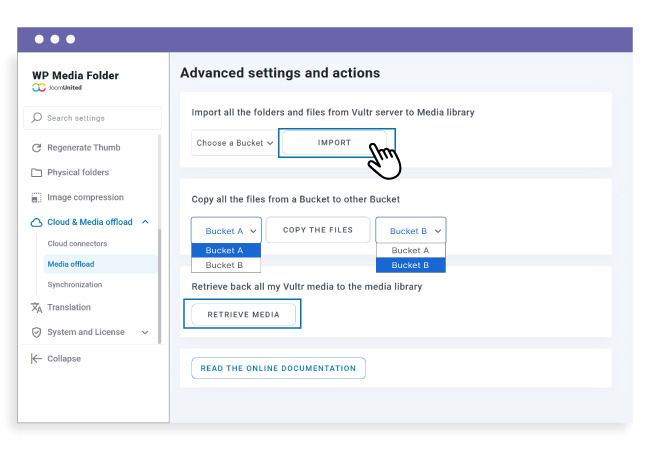650x450 pixels.
Task: Choose Bucket A in source list
Action: point(226,250)
